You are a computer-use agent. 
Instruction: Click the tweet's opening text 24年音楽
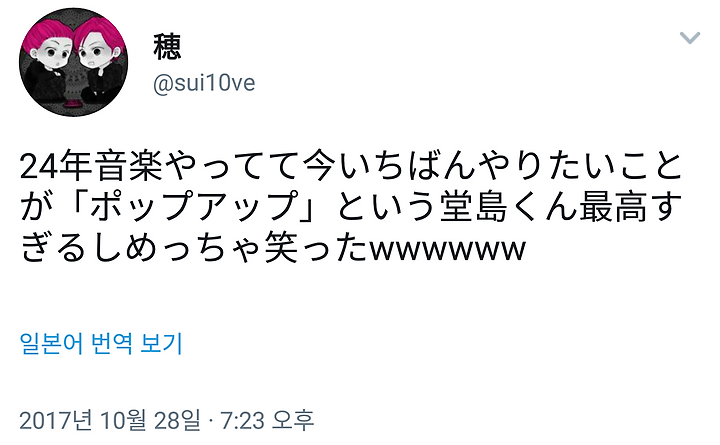click(x=91, y=165)
